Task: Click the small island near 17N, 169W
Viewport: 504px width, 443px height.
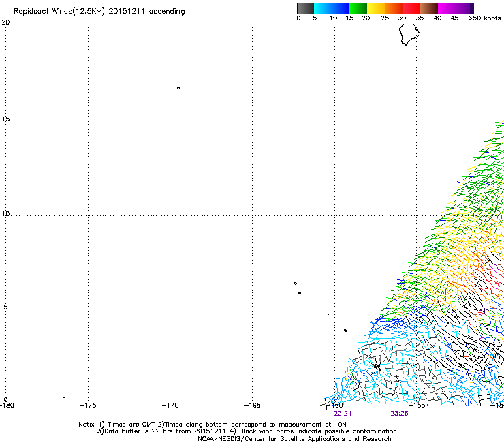Action: tap(178, 87)
